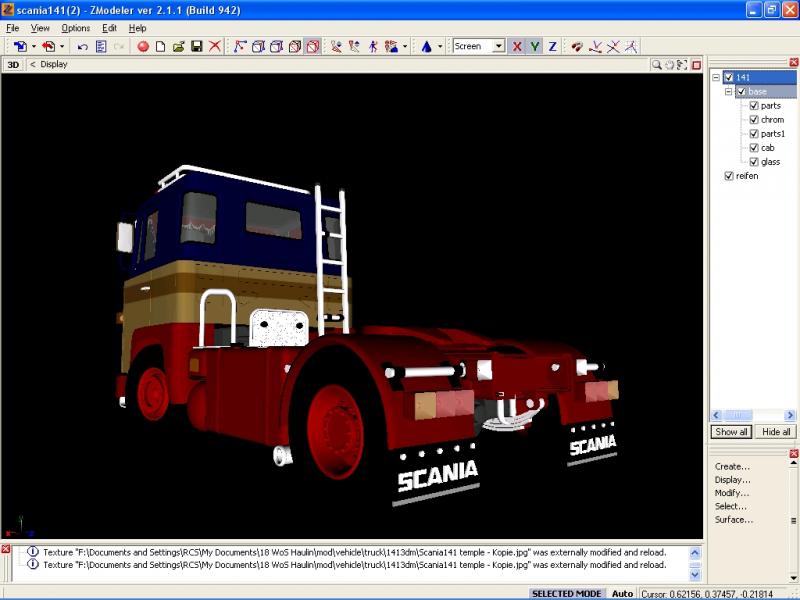Open the Options menu
This screenshot has width=800, height=600.
click(x=76, y=28)
